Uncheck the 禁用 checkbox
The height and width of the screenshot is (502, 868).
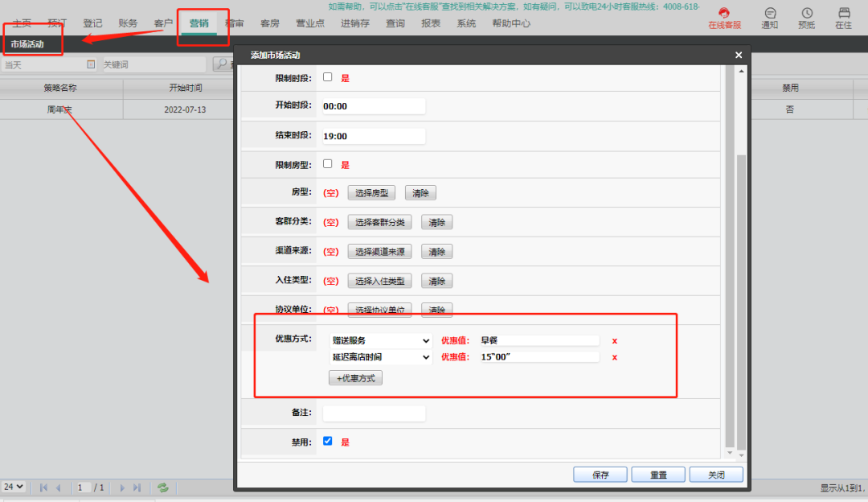pyautogui.click(x=328, y=441)
